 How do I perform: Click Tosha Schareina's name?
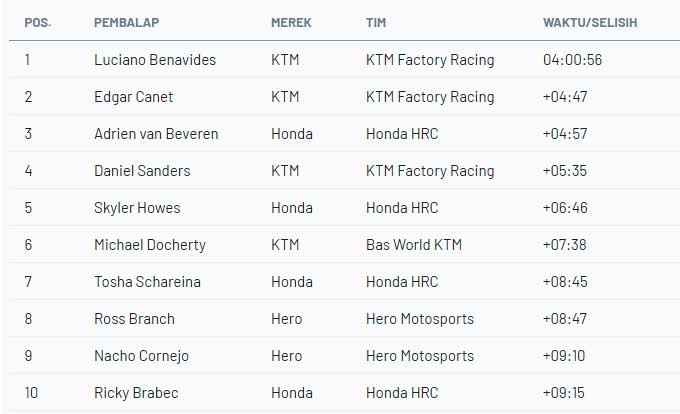(146, 282)
